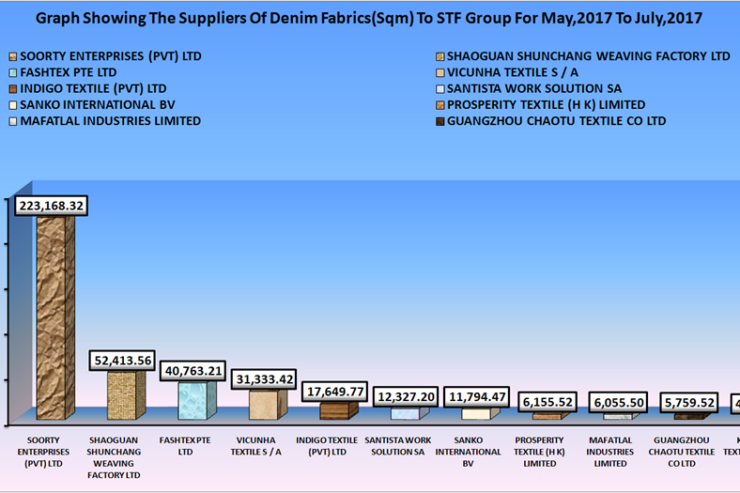
Task: Click the SHAOGUAN SHUNCHANG legend swatch
Action: (x=440, y=57)
